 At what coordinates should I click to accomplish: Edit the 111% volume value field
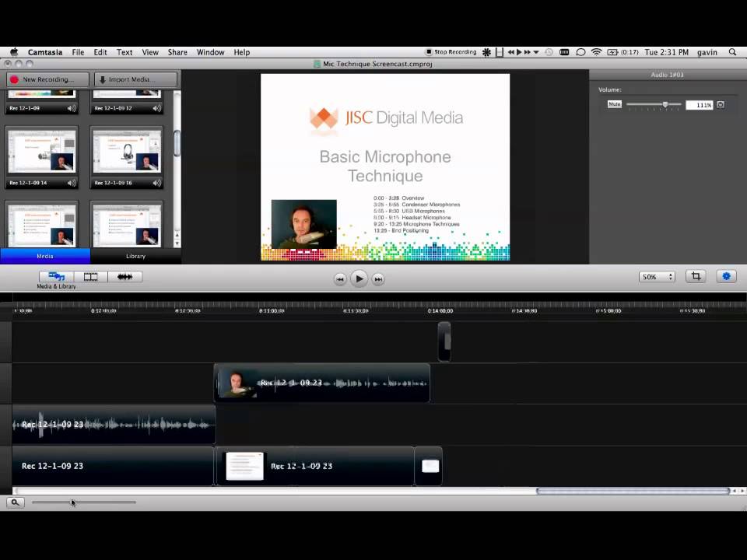click(700, 105)
